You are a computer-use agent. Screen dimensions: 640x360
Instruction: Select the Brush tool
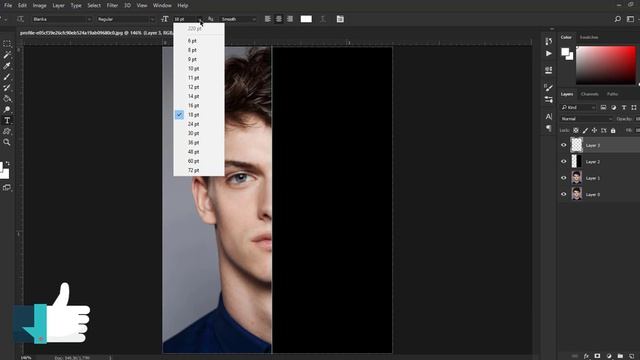[x=7, y=77]
